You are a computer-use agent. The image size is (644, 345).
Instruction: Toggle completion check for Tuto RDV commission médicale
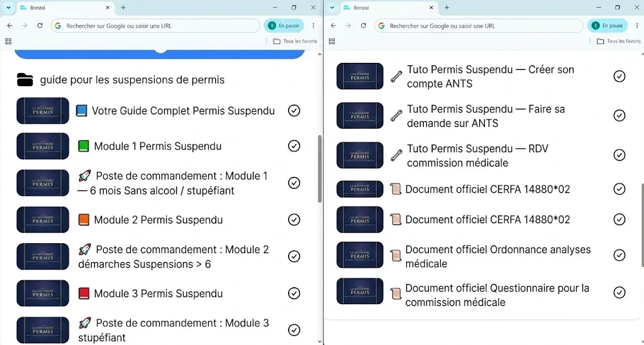[619, 155]
